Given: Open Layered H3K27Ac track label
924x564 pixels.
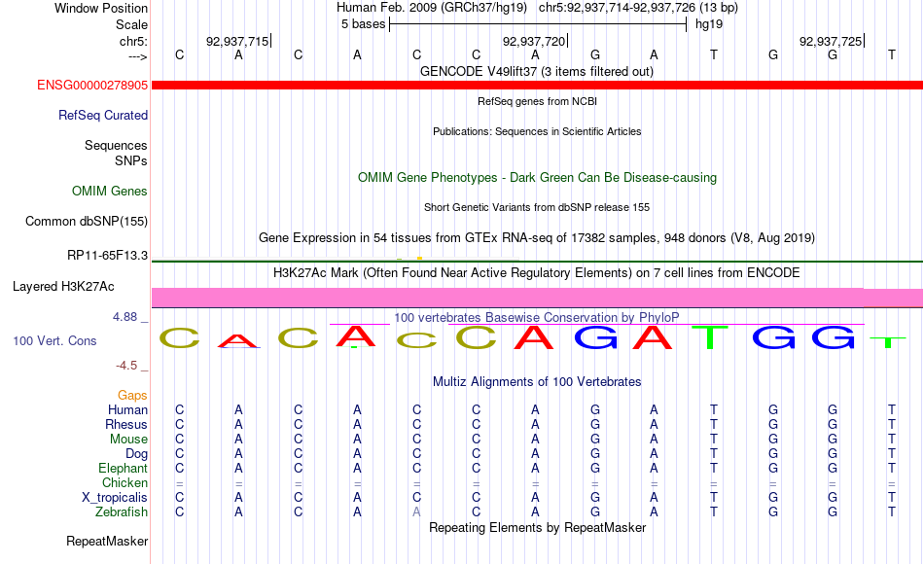Looking at the screenshot, I should pyautogui.click(x=63, y=287).
